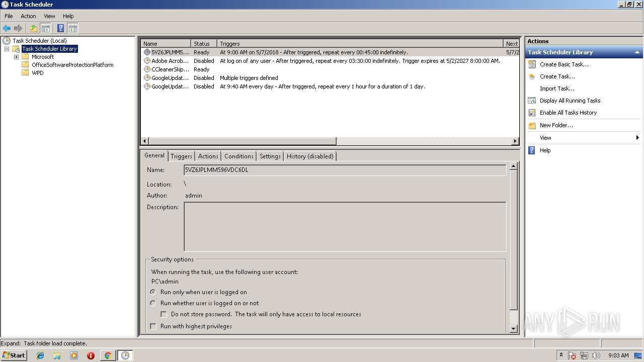Switch to the Triggers tab
This screenshot has height=362, width=644.
pos(181,156)
